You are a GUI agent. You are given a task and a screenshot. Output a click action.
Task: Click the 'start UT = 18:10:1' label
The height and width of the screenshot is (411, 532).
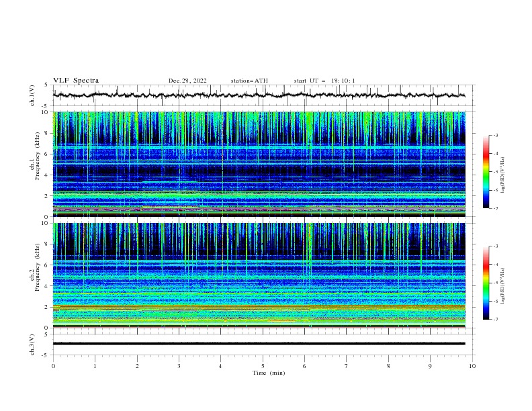point(324,81)
